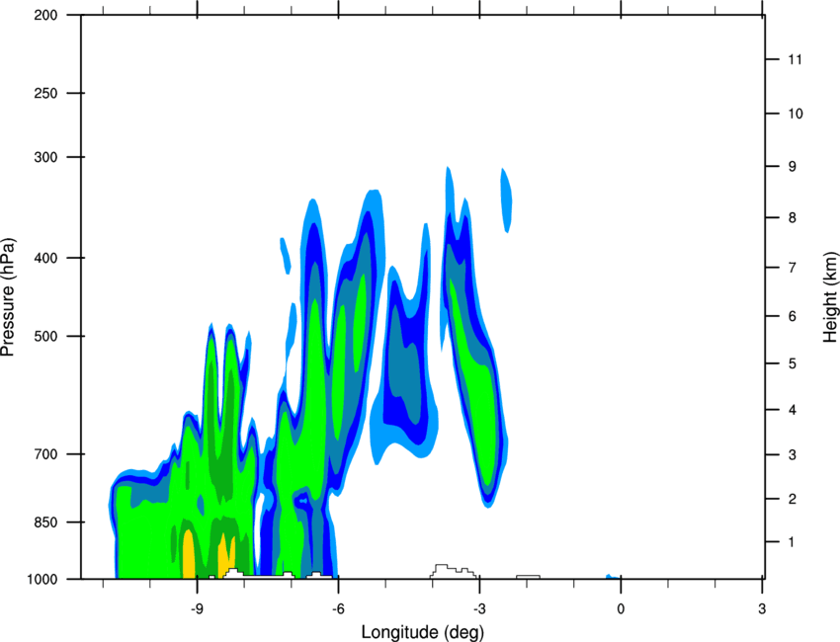
Task: Click the 3 longitude tick label
Action: [762, 609]
